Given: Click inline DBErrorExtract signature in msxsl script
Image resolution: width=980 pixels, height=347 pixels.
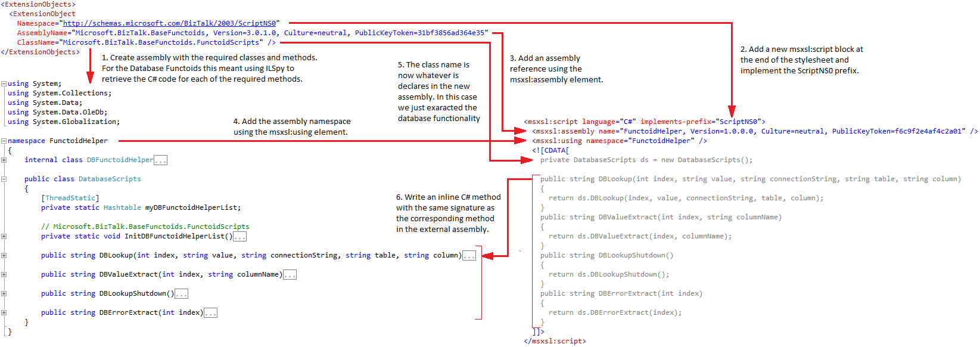Looking at the screenshot, I should tap(621, 293).
